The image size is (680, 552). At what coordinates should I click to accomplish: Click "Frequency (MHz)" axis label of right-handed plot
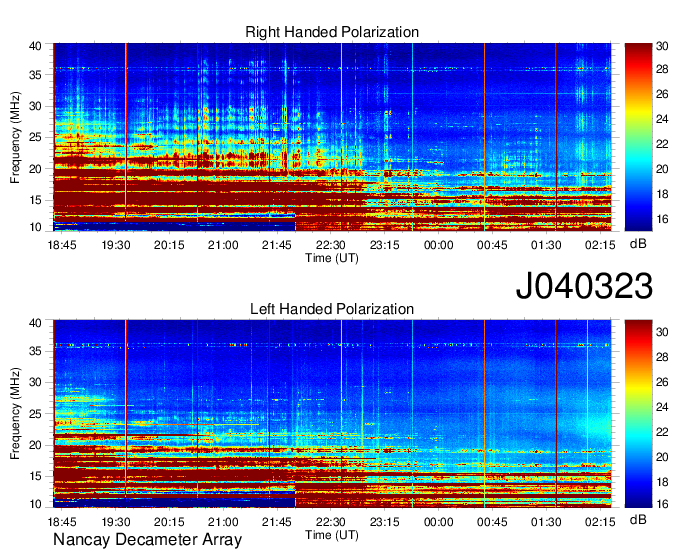click(16, 137)
